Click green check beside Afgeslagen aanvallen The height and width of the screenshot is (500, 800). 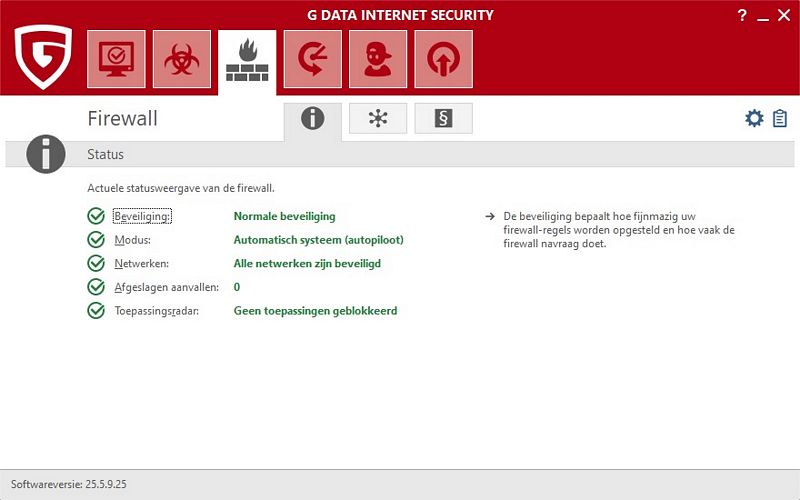click(x=96, y=287)
